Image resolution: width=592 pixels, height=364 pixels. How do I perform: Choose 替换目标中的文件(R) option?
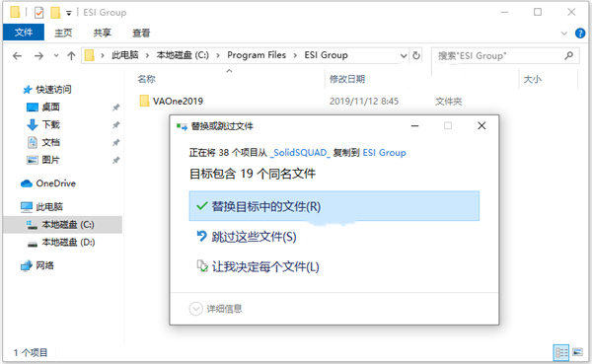[334, 206]
